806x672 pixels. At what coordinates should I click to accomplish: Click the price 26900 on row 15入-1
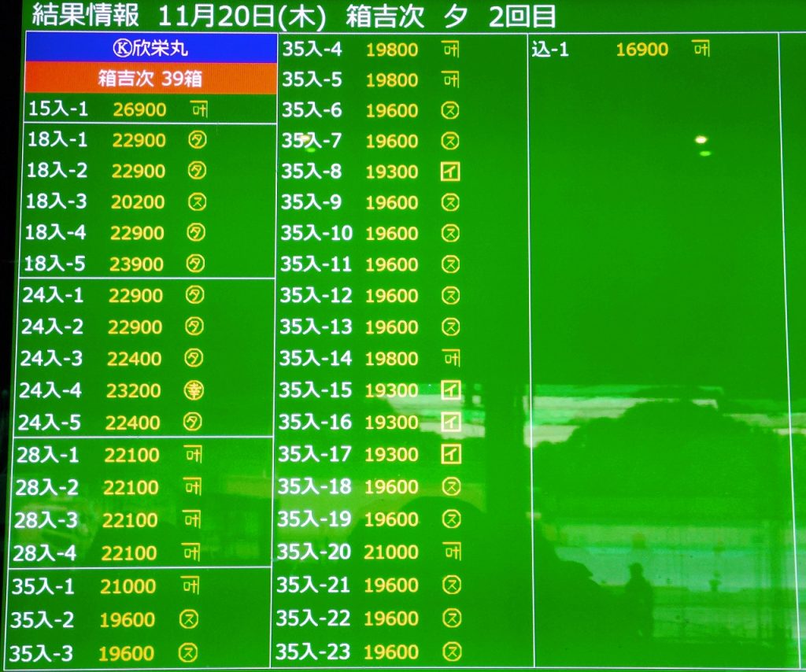pyautogui.click(x=139, y=109)
